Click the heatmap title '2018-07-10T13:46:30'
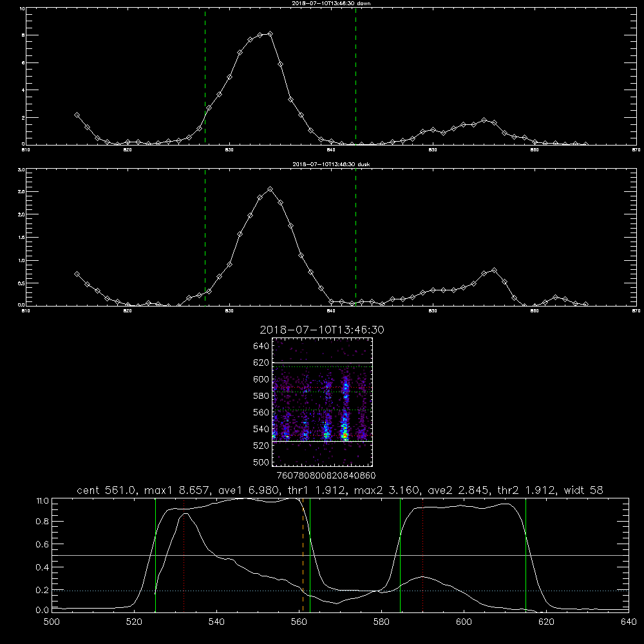 322,330
